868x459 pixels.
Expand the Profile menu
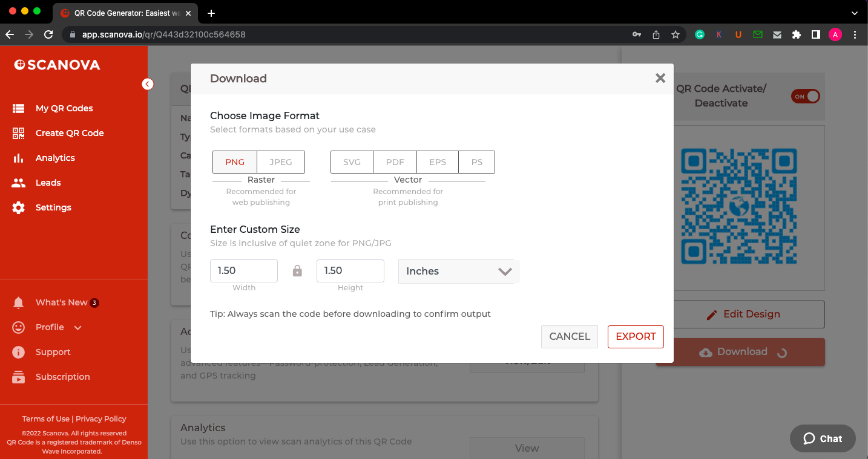pyautogui.click(x=48, y=327)
